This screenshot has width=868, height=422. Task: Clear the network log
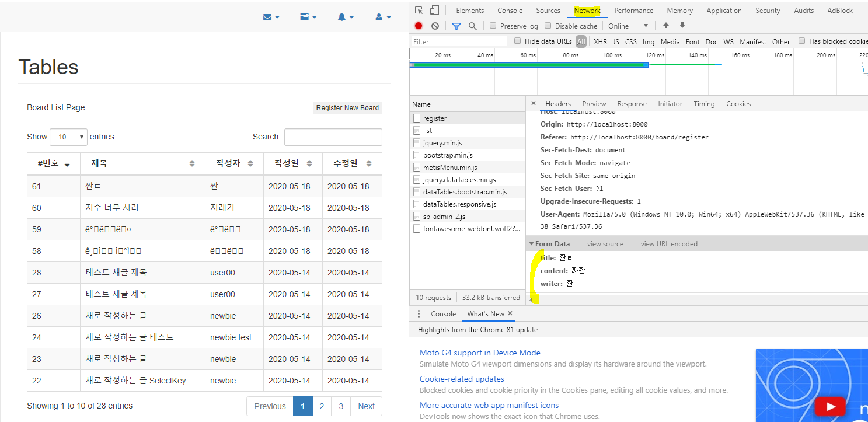pos(435,26)
